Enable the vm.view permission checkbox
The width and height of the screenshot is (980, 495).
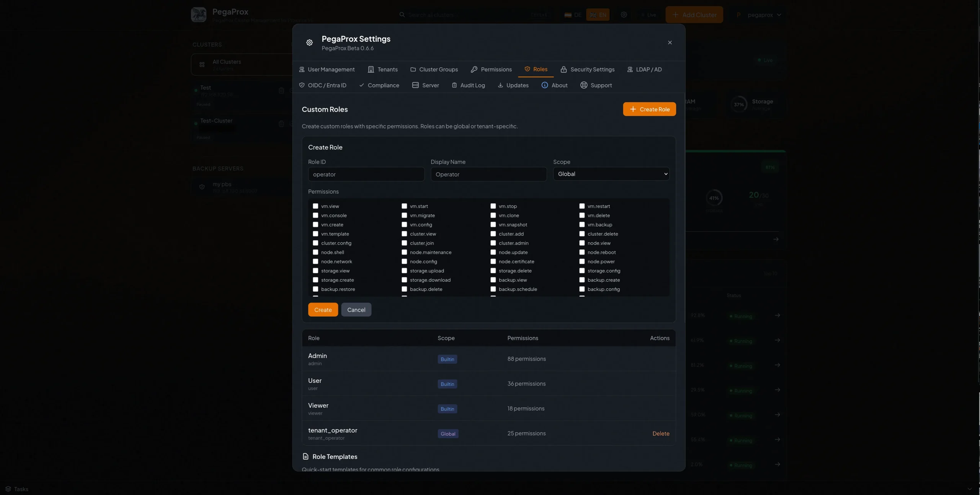315,206
